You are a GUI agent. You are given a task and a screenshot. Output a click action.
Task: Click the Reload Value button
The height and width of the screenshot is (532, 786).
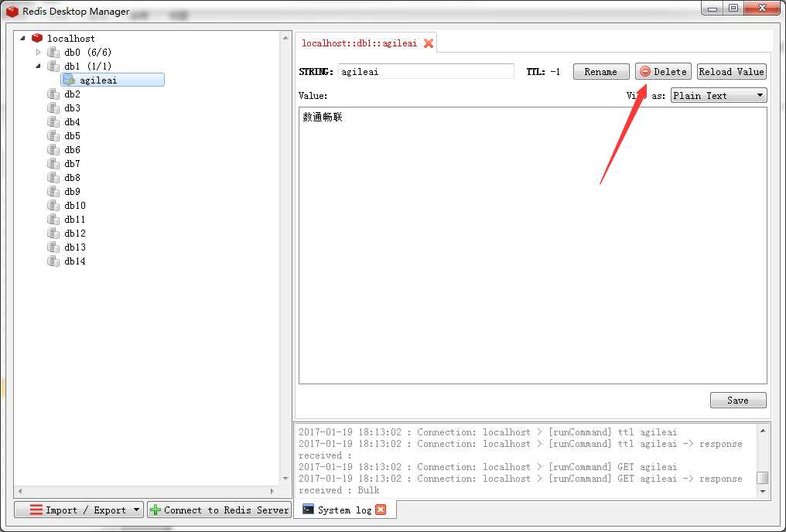731,72
